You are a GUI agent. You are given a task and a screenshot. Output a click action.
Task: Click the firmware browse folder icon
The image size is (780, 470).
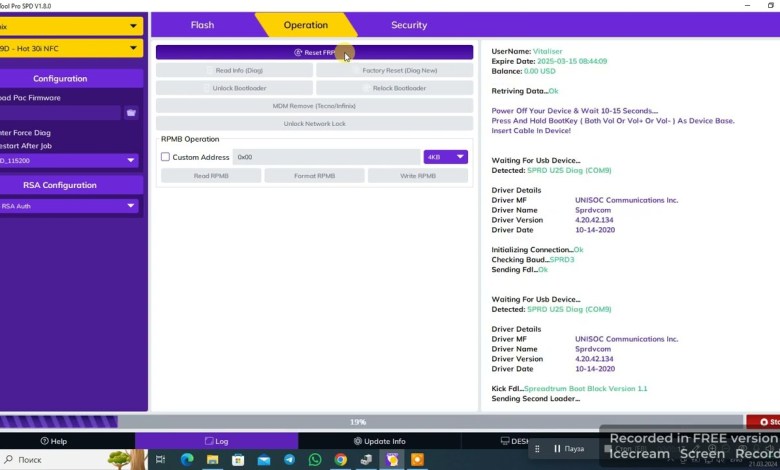pyautogui.click(x=131, y=113)
